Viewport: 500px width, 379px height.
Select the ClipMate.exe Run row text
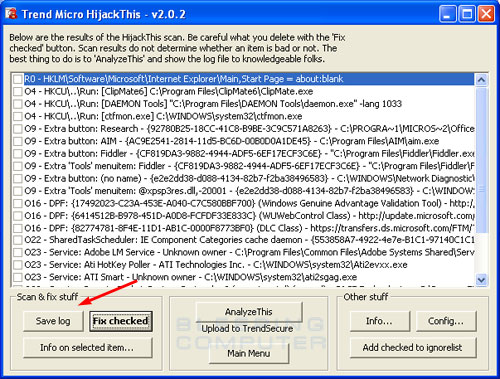coord(168,91)
